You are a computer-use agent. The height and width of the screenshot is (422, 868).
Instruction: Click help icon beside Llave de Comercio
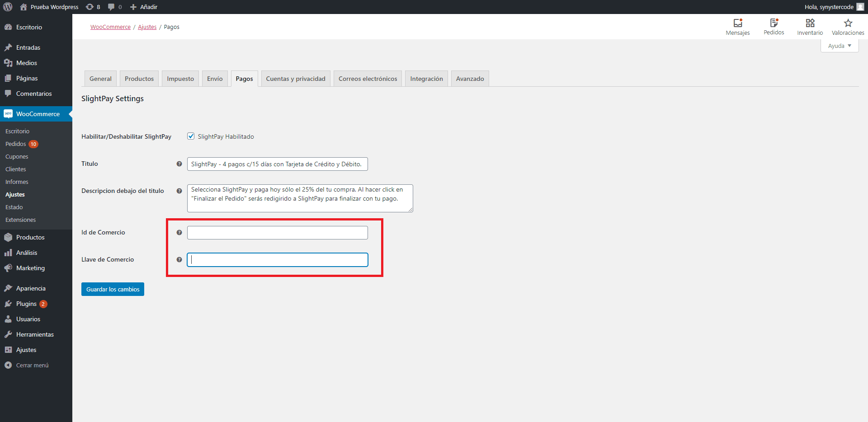(179, 260)
